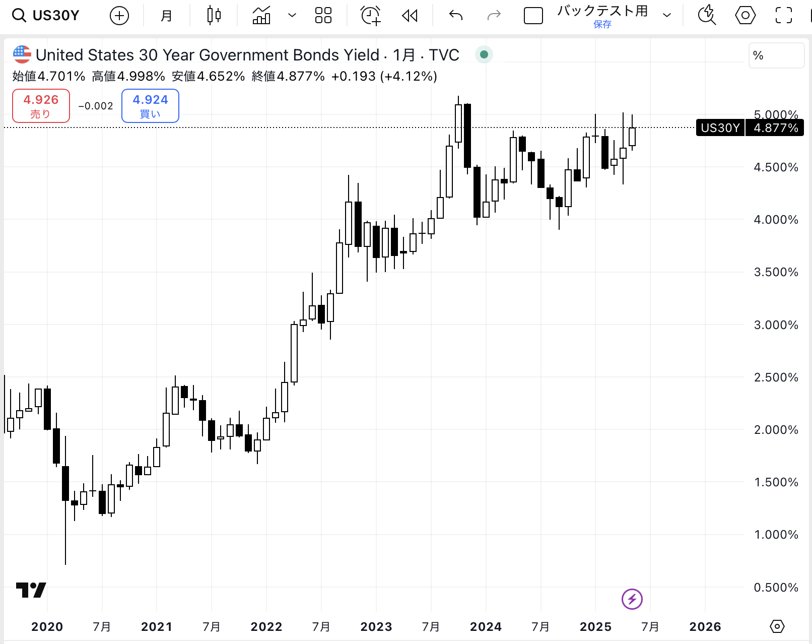The height and width of the screenshot is (644, 812).
Task: Create an alert with the clock icon
Action: 371,16
